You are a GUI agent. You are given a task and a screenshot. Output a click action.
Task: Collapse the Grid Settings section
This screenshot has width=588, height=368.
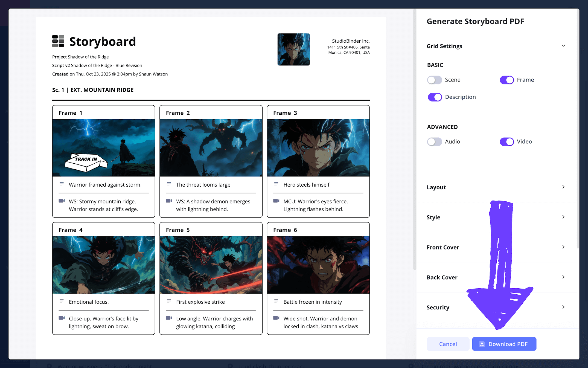pos(563,46)
